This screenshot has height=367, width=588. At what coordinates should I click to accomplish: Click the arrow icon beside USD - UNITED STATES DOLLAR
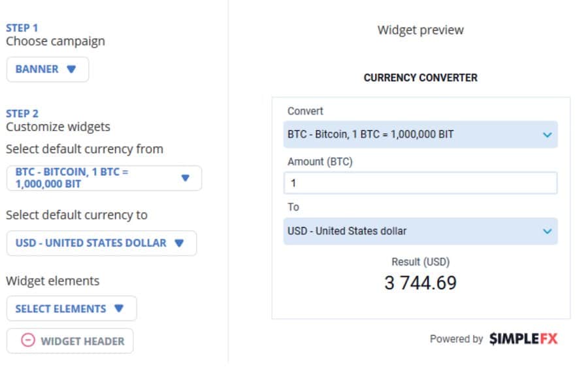pyautogui.click(x=180, y=243)
